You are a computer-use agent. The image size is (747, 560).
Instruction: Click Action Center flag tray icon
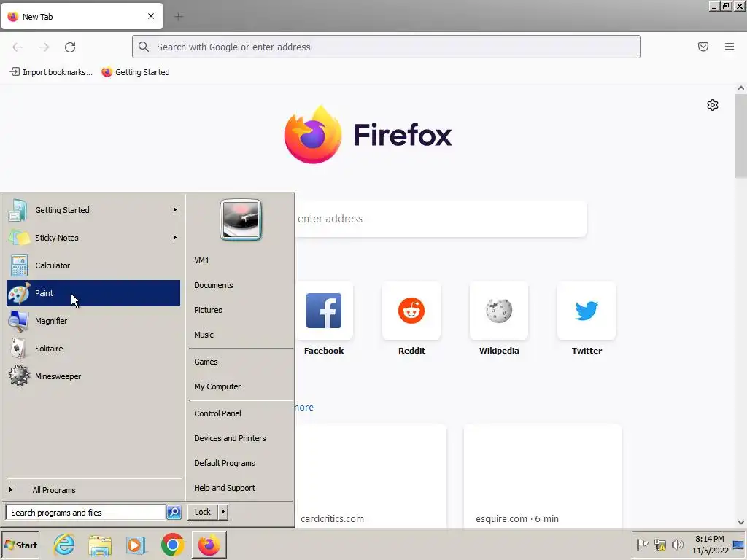click(x=642, y=544)
